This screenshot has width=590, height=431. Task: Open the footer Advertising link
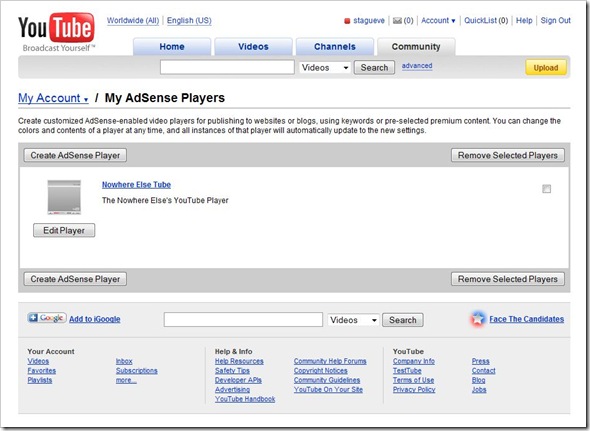[x=232, y=390]
